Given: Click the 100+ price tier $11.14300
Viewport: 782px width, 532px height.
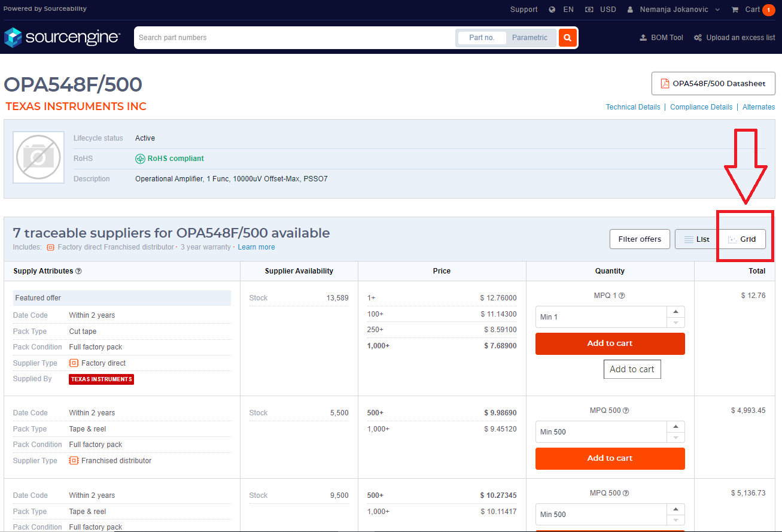Looking at the screenshot, I should (x=442, y=314).
